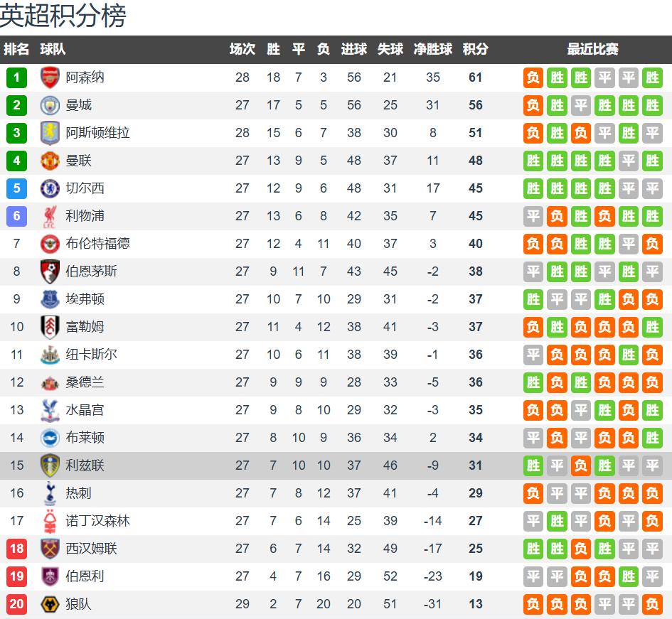
Task: Click the 最近比赛 column header
Action: 592,50
